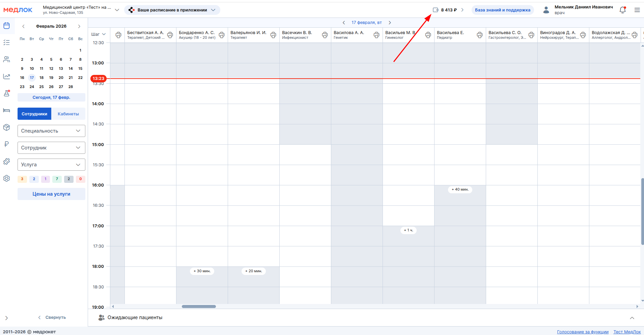
Task: Expand the Ожидающие пациенты panel
Action: [x=632, y=318]
